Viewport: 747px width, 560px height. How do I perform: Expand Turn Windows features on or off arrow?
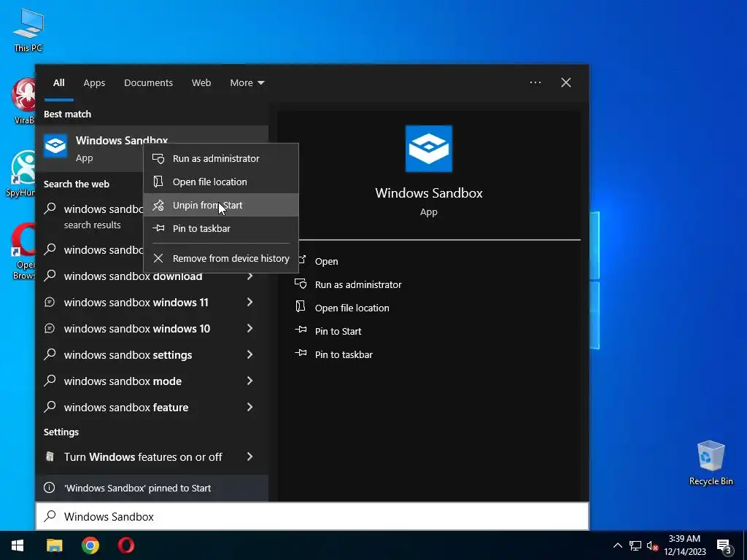click(249, 457)
